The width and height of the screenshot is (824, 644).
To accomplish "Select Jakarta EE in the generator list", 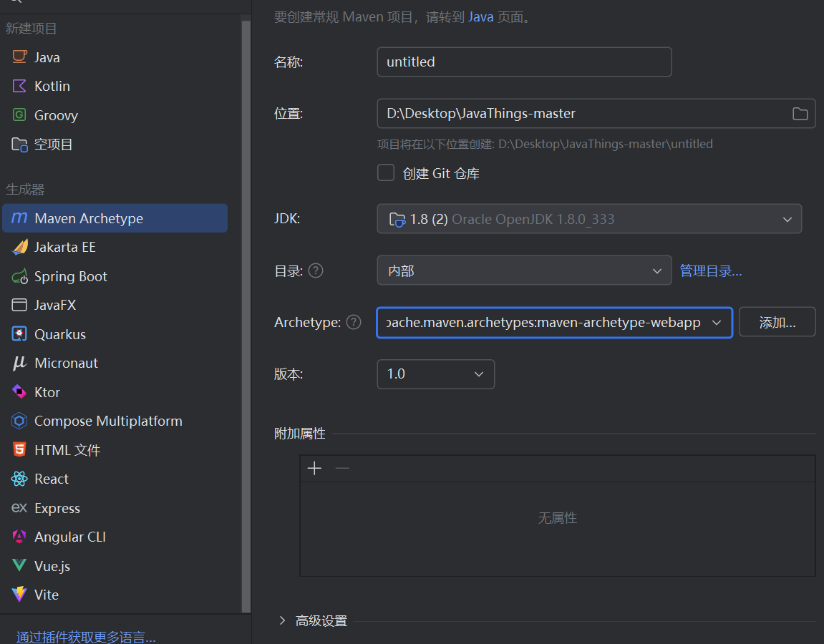I will 64,247.
